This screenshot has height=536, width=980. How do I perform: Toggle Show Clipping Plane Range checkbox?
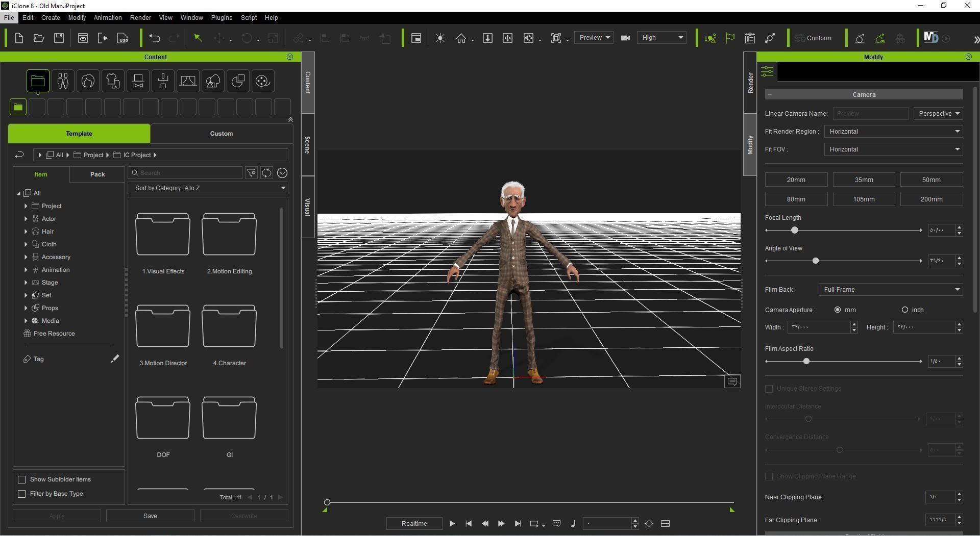[769, 476]
